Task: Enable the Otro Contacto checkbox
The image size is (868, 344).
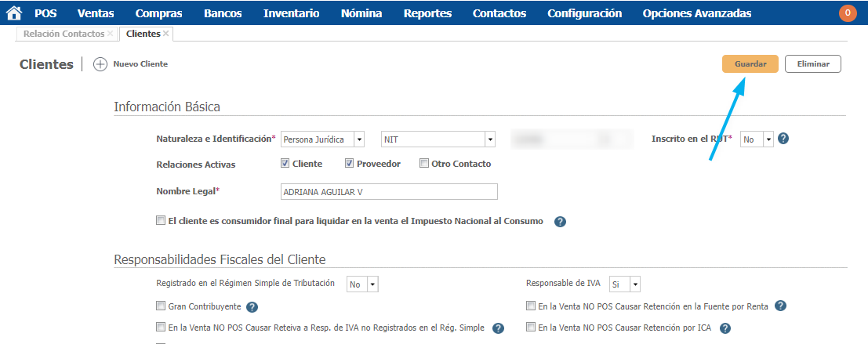Action: (424, 164)
